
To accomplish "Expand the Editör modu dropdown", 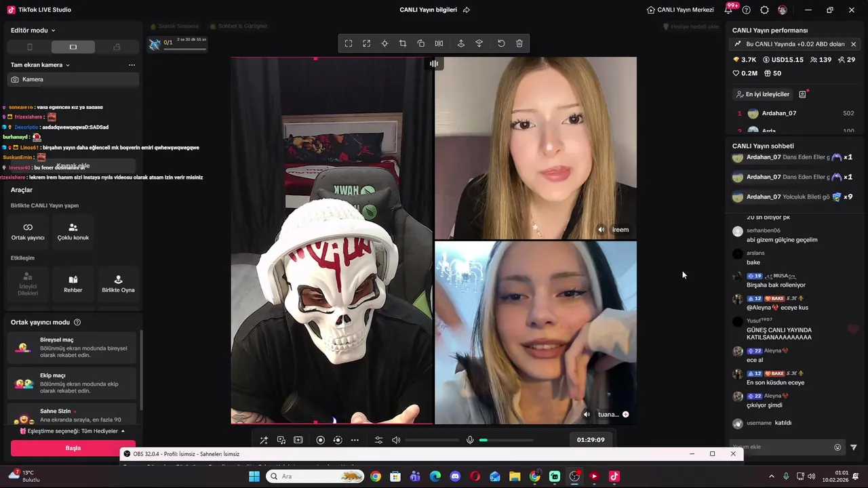I will pos(33,30).
